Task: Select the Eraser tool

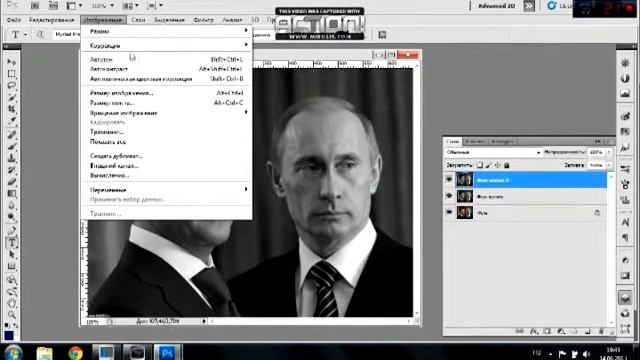Action: [11, 182]
